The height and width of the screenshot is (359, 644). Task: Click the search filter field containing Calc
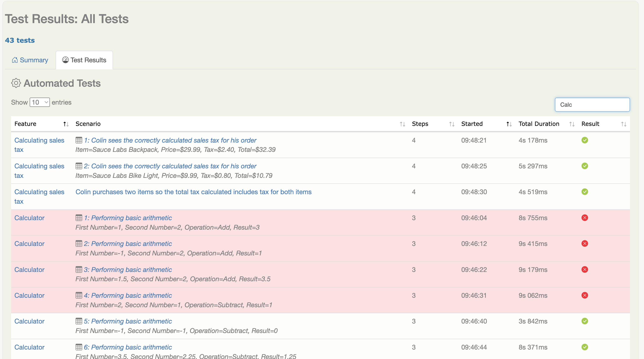pyautogui.click(x=592, y=105)
